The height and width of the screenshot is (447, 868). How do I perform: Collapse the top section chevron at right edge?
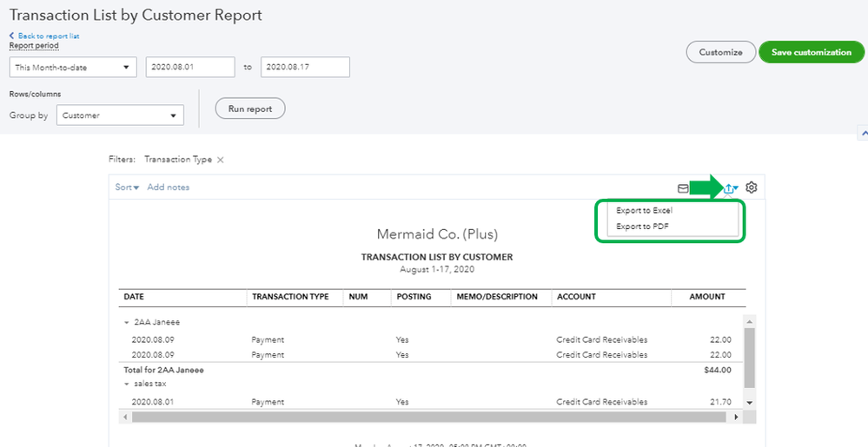[x=862, y=134]
